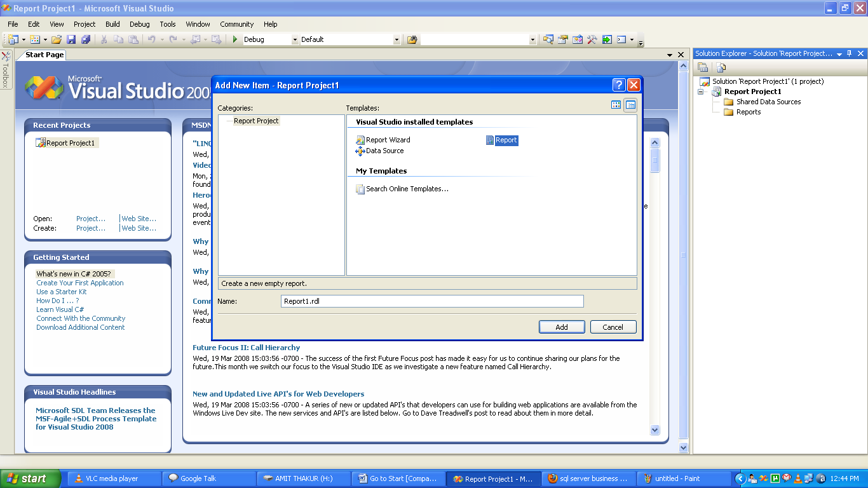Open the collapsed Toolbox side tab

tap(6, 71)
